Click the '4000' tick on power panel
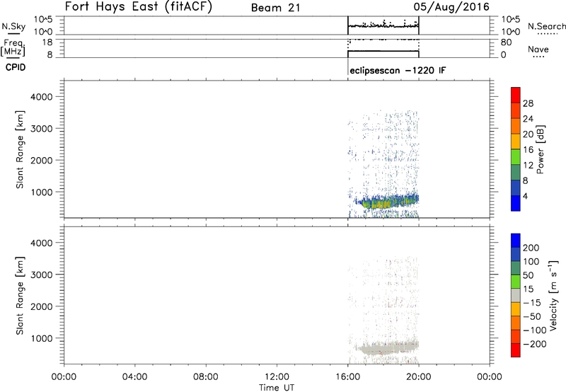Viewport: 566px width, 392px height. (x=42, y=97)
